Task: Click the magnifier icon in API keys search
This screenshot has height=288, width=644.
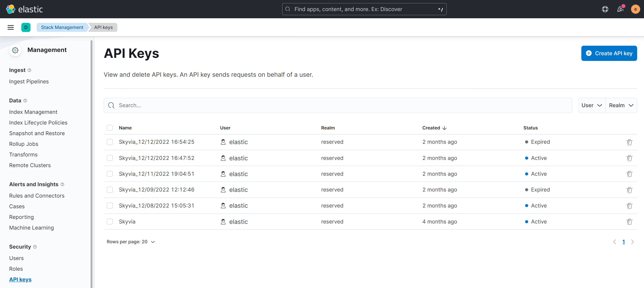Action: click(x=111, y=105)
